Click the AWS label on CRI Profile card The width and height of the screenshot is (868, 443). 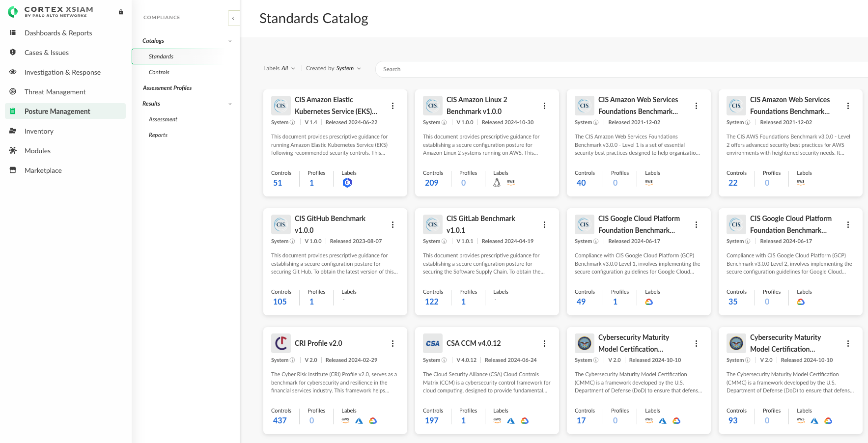click(x=345, y=420)
